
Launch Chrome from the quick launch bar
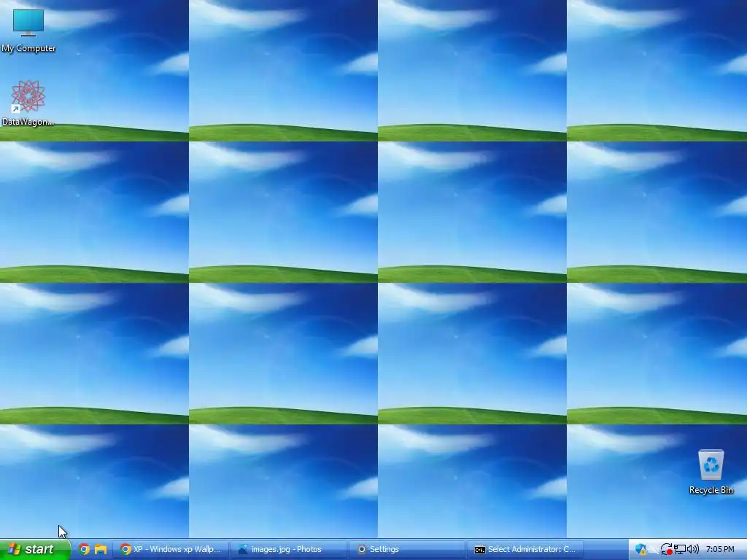pos(84,549)
